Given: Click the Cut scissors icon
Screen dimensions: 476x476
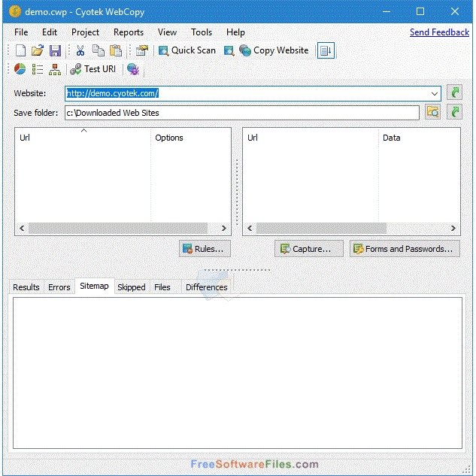Looking at the screenshot, I should pyautogui.click(x=80, y=50).
